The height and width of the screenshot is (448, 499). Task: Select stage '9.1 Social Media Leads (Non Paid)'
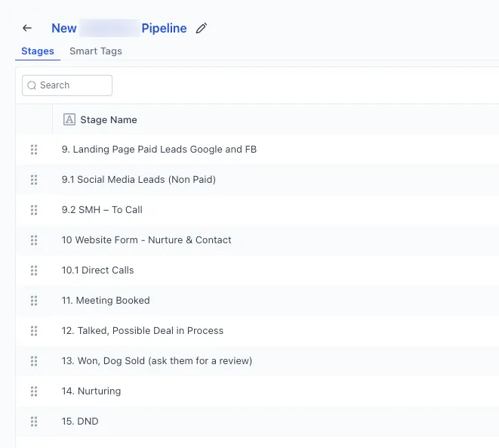pyautogui.click(x=139, y=180)
